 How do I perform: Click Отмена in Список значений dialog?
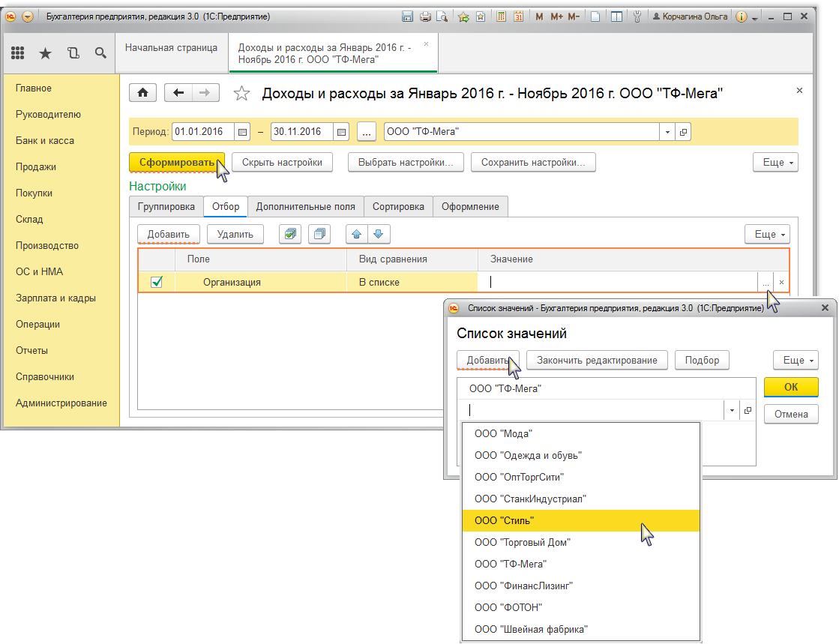coord(791,414)
